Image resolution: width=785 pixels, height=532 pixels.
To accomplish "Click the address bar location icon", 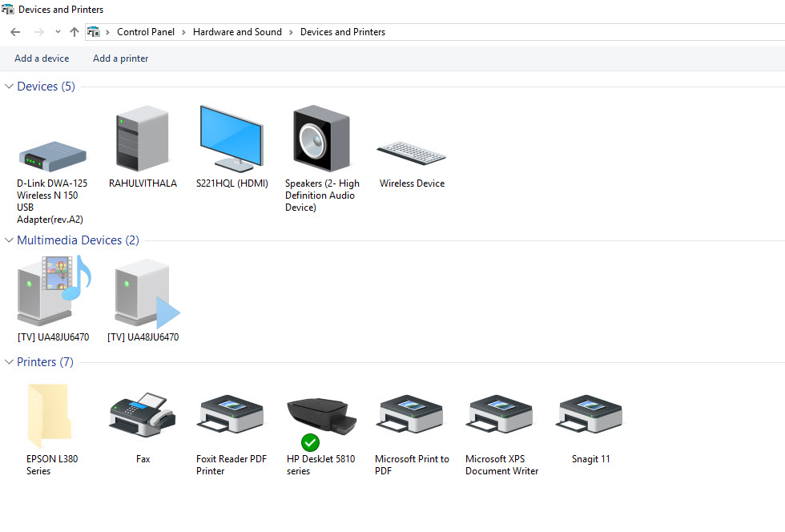I will click(x=94, y=32).
